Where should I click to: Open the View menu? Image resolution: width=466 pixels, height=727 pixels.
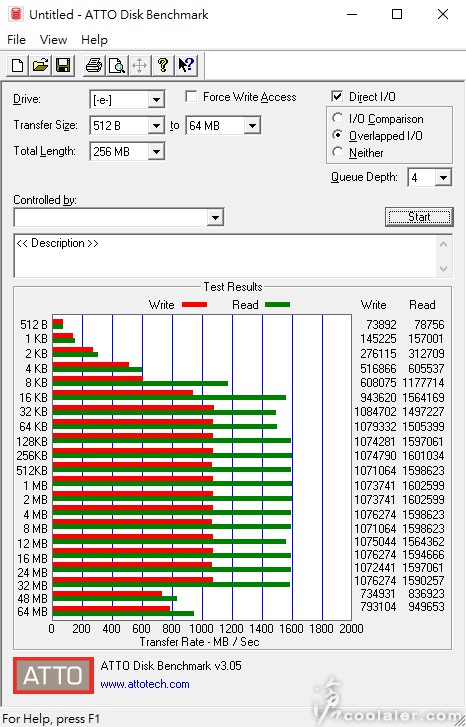point(53,40)
